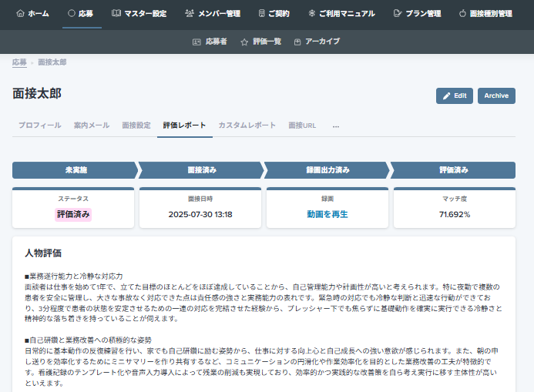Click the pink 評価済み status badge
This screenshot has height=392, width=534.
click(x=73, y=214)
